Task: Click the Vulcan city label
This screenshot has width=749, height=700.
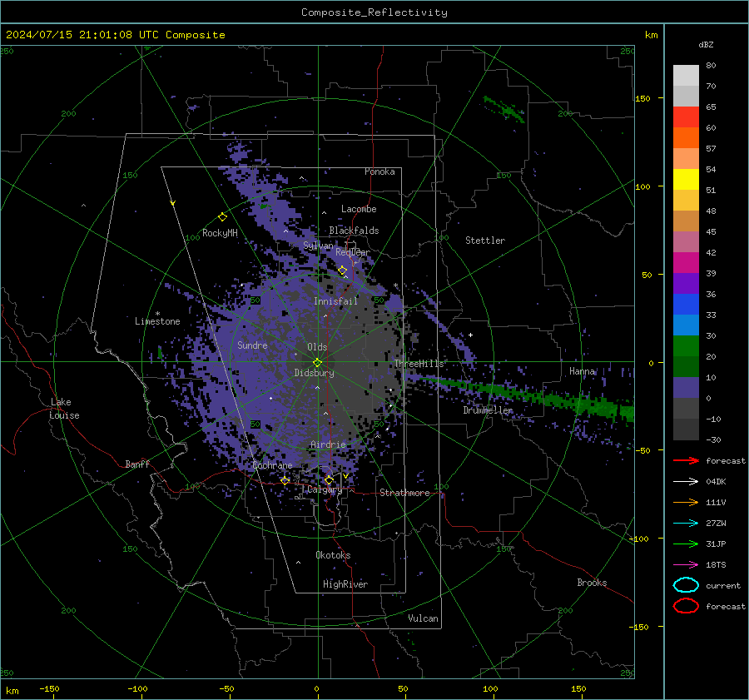Action: pos(423,618)
